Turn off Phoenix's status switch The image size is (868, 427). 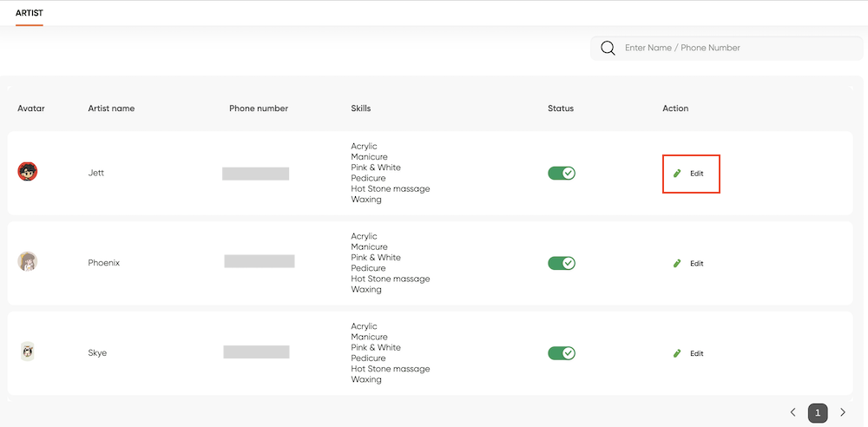[x=562, y=263]
